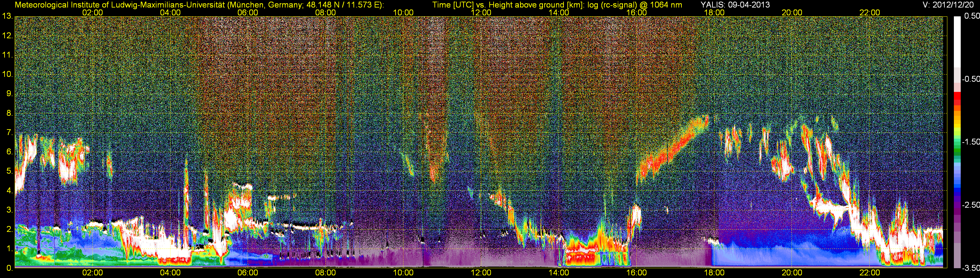Click the '20:00' label on the bottom time axis
The width and height of the screenshot is (980, 278).
pos(792,273)
